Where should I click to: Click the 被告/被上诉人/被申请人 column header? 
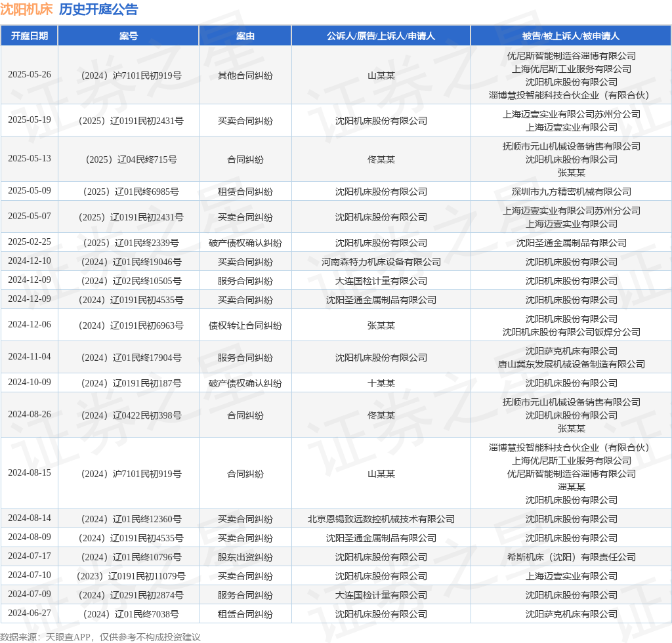571,36
